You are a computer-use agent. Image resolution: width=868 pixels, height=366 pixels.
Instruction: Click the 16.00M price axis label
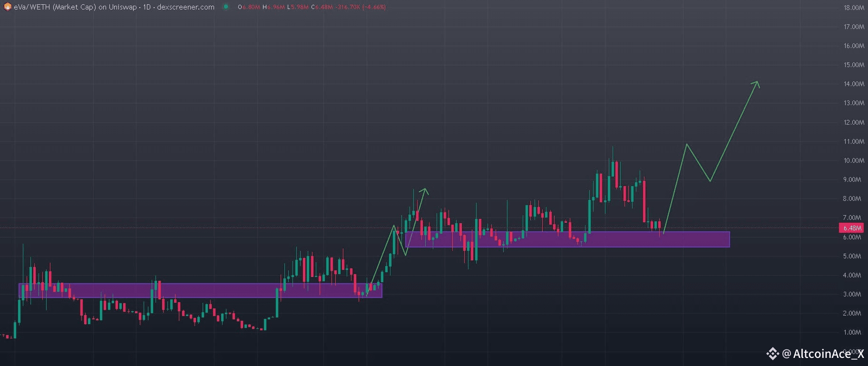(854, 46)
